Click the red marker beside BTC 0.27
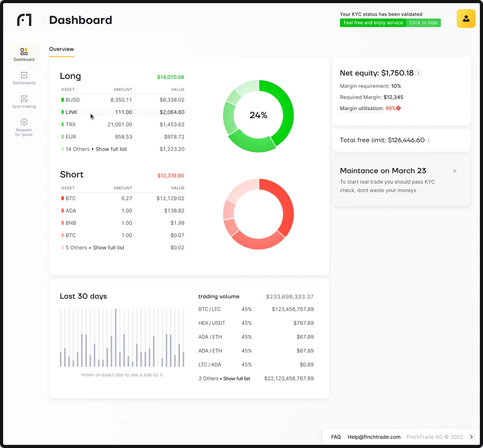The width and height of the screenshot is (483, 448). pos(62,198)
